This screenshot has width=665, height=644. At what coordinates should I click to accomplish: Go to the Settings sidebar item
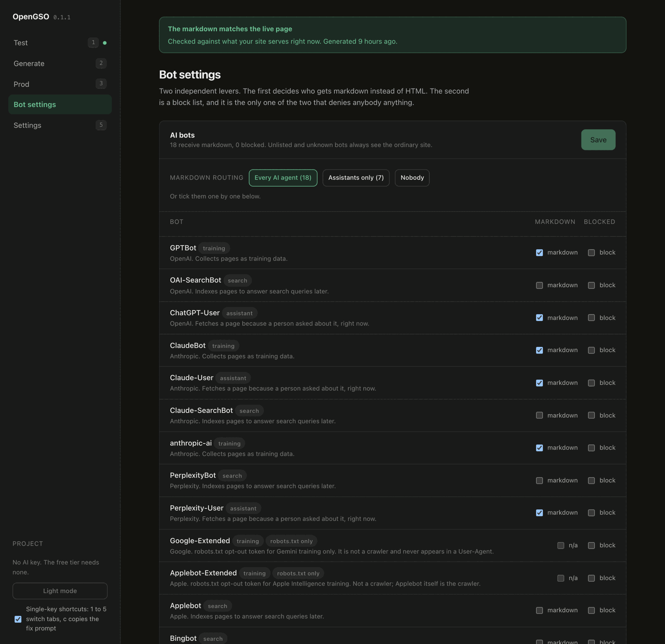[x=60, y=125]
